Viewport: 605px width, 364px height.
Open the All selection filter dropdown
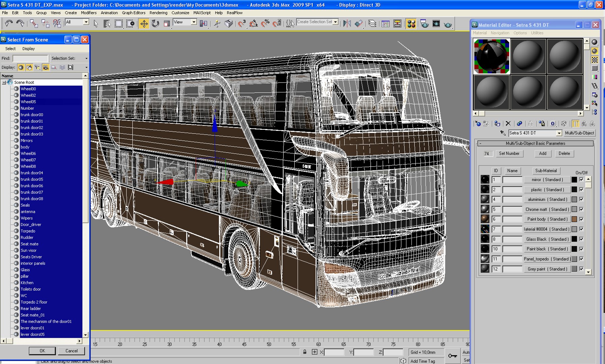click(86, 22)
